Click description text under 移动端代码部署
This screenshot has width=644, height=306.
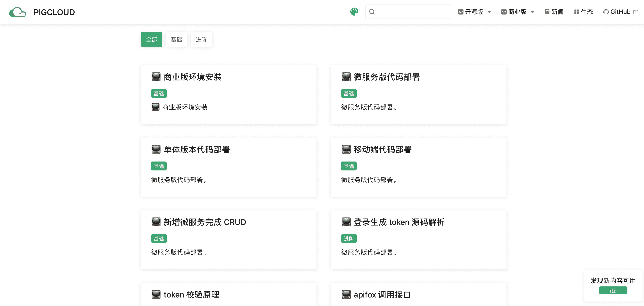(369, 180)
